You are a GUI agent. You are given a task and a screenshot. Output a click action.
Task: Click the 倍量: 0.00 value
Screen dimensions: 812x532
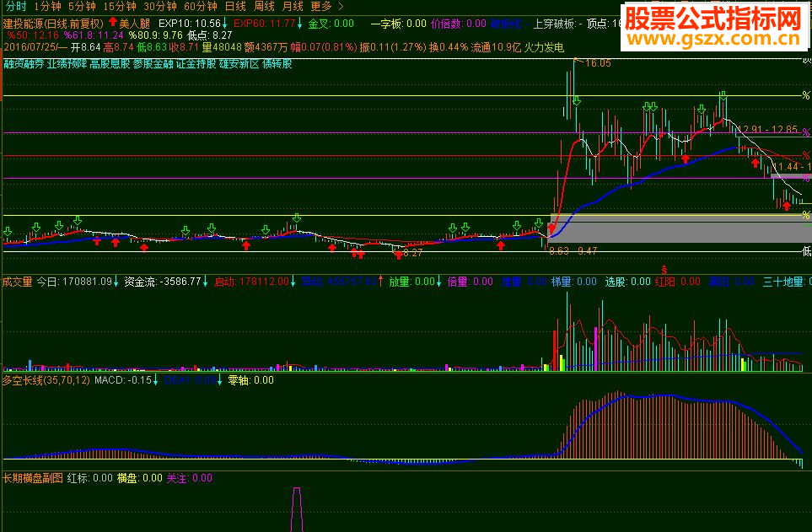pyautogui.click(x=470, y=282)
